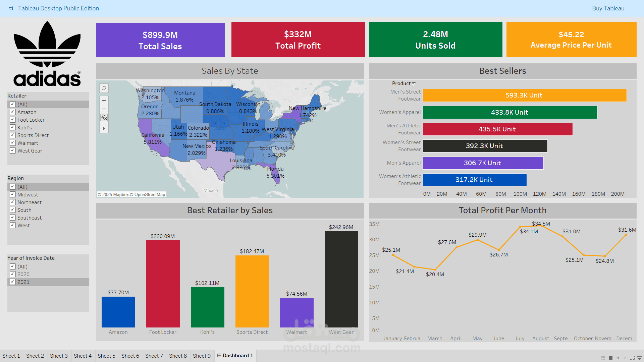The width and height of the screenshot is (644, 362).
Task: Select the purple 306.7K Unit bar
Action: pyautogui.click(x=483, y=163)
